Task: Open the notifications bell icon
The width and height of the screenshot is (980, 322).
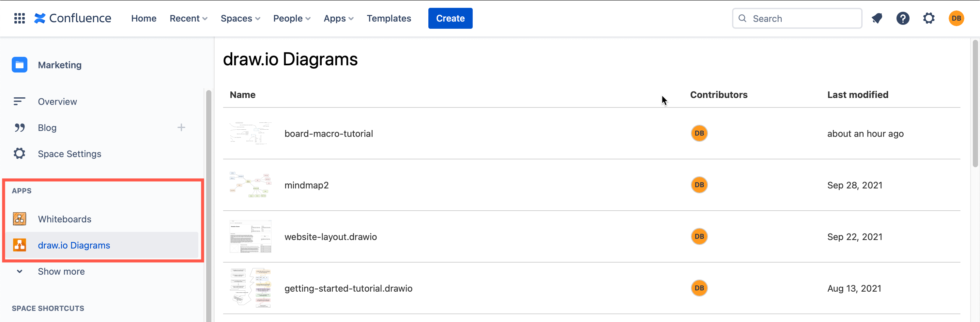Action: click(x=877, y=18)
